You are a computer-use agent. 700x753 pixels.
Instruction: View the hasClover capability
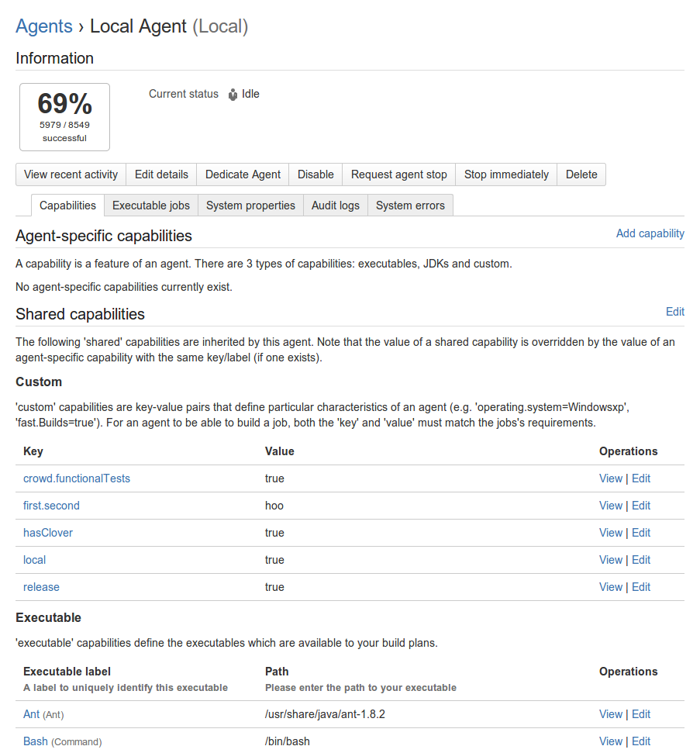coord(611,533)
